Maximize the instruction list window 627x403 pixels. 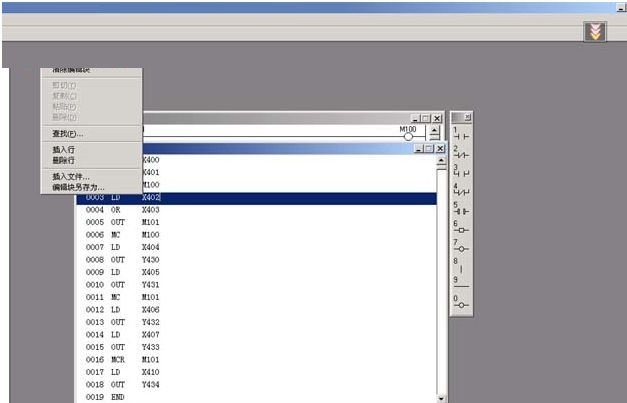click(429, 148)
